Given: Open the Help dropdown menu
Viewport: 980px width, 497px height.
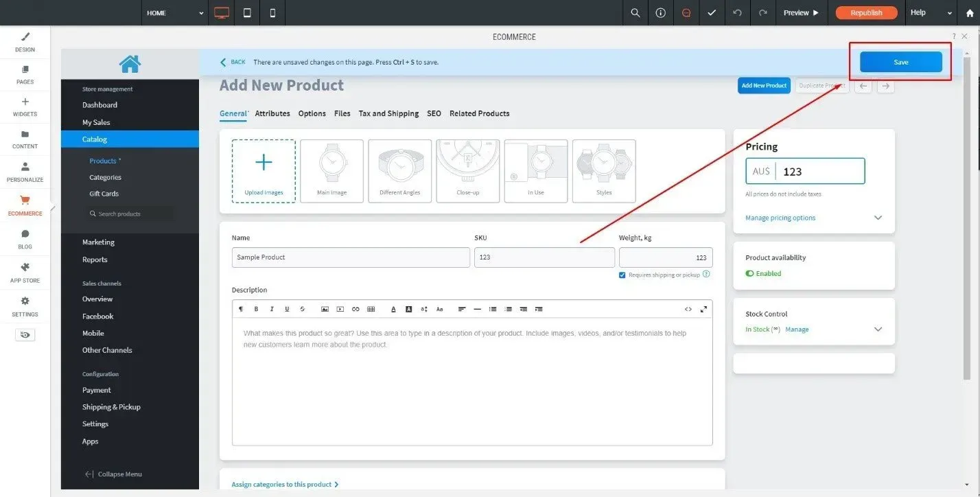Looking at the screenshot, I should pos(931,12).
